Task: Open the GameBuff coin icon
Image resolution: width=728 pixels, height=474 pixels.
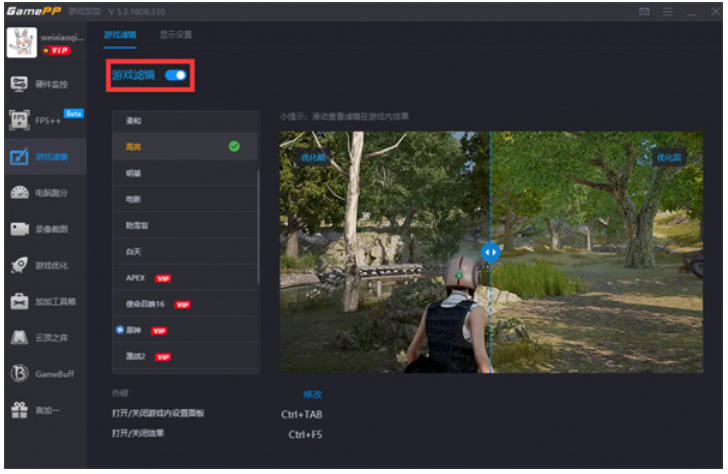Action: [x=20, y=373]
